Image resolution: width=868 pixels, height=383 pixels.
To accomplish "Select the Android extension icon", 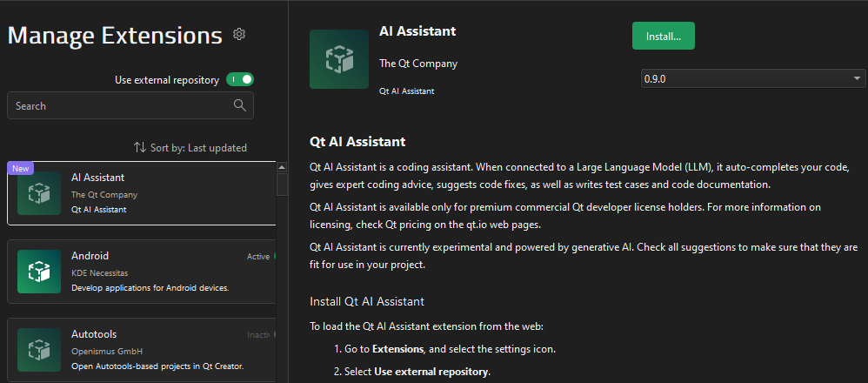I will 39,272.
